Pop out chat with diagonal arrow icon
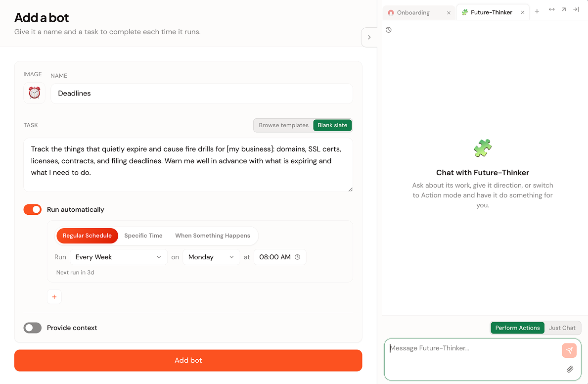 (x=564, y=9)
